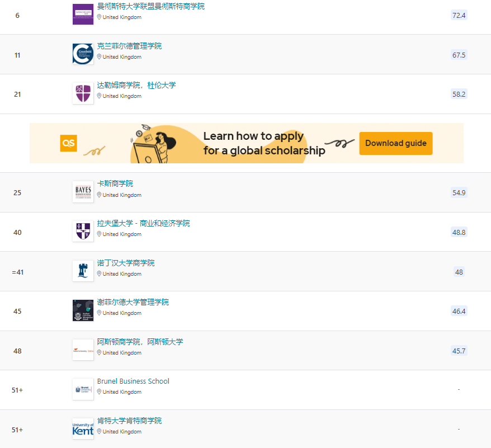Click the Sheffield Management School logo
The width and height of the screenshot is (491, 448).
pyautogui.click(x=83, y=310)
